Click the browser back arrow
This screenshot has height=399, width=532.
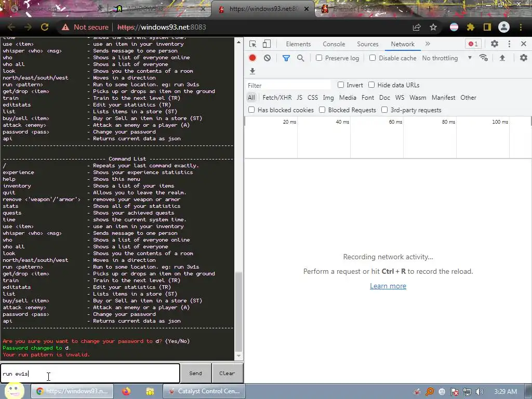click(11, 27)
